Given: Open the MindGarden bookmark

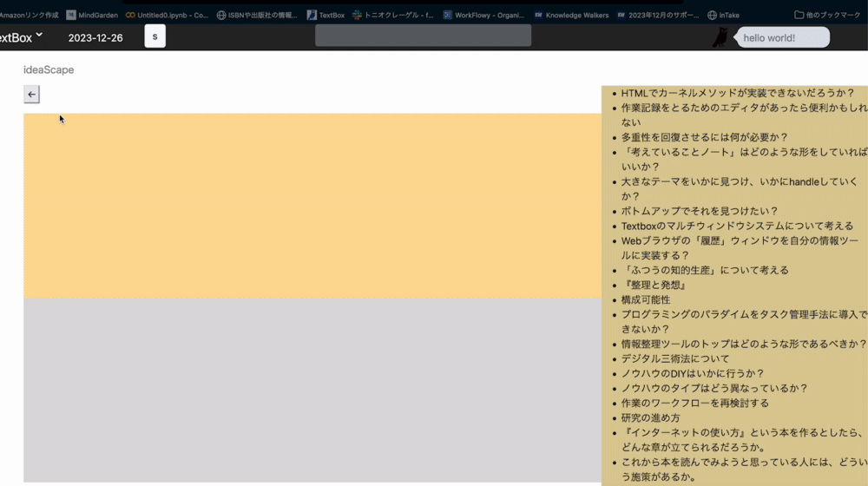Looking at the screenshot, I should 92,15.
